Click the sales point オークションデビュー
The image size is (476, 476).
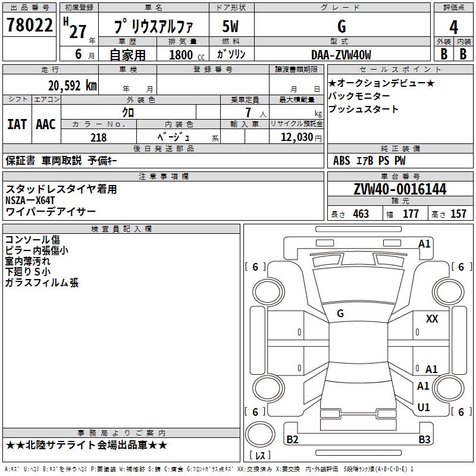[x=381, y=83]
